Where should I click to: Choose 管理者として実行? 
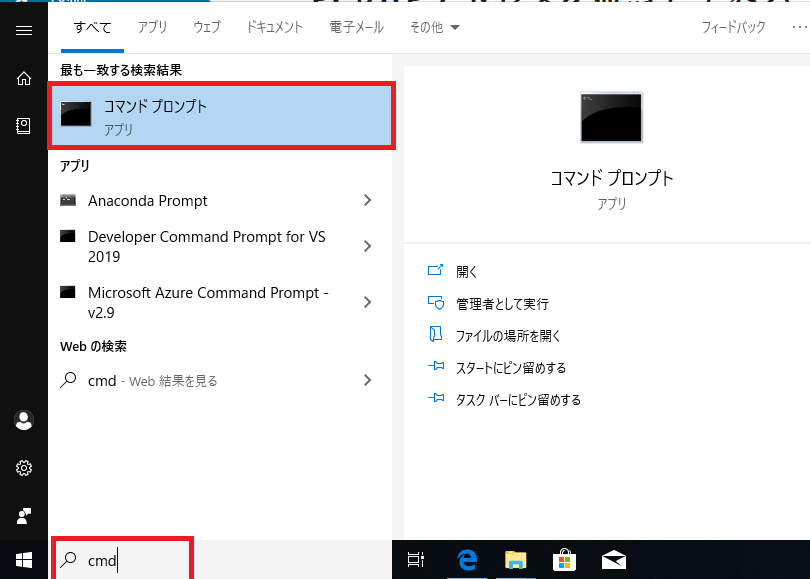[502, 304]
